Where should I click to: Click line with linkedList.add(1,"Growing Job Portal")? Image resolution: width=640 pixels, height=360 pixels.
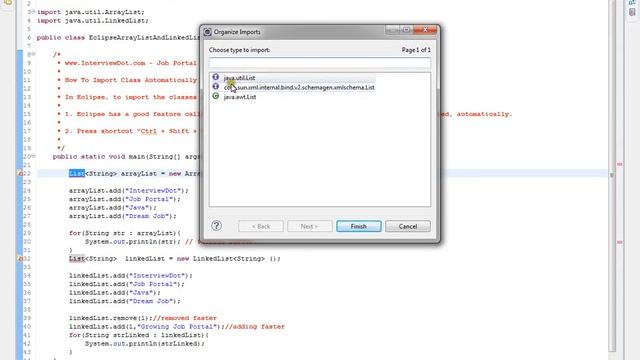pos(177,327)
